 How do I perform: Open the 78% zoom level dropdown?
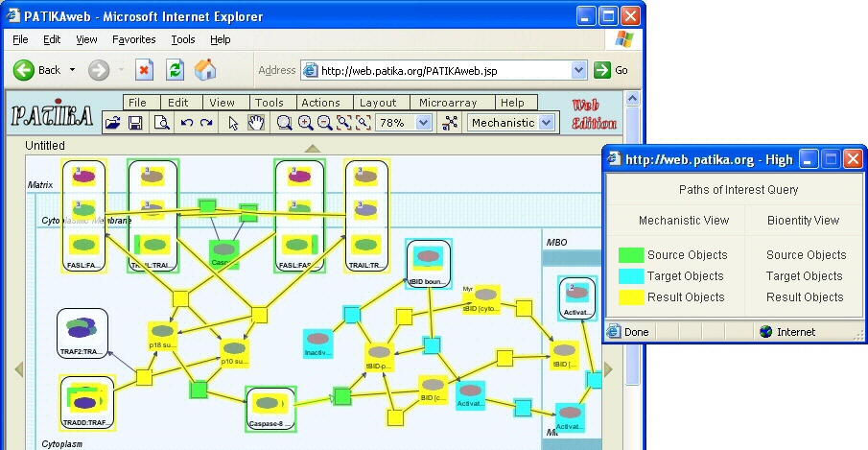[x=424, y=123]
